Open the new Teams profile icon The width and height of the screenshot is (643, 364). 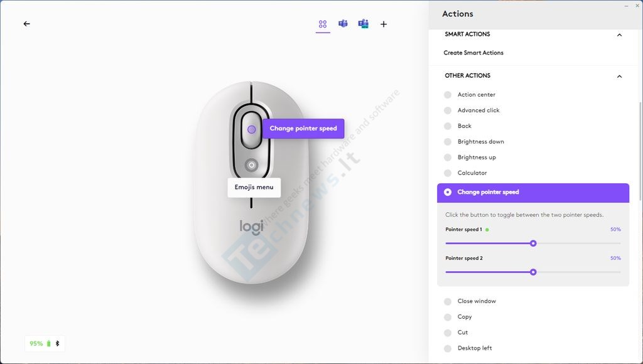(364, 24)
